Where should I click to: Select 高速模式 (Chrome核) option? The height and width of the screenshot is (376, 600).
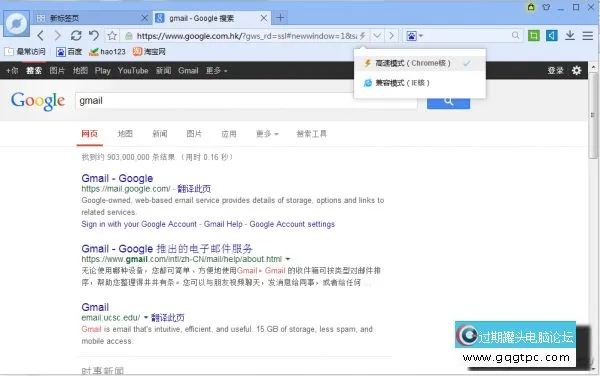point(420,63)
